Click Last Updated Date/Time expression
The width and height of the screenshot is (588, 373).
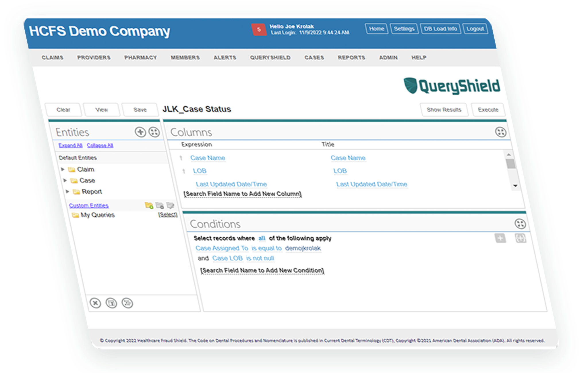point(231,184)
